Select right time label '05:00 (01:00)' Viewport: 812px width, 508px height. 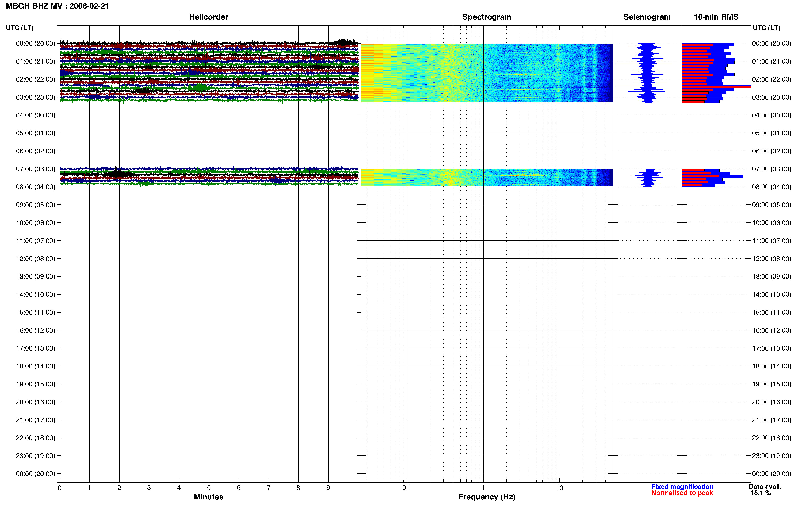[772, 133]
